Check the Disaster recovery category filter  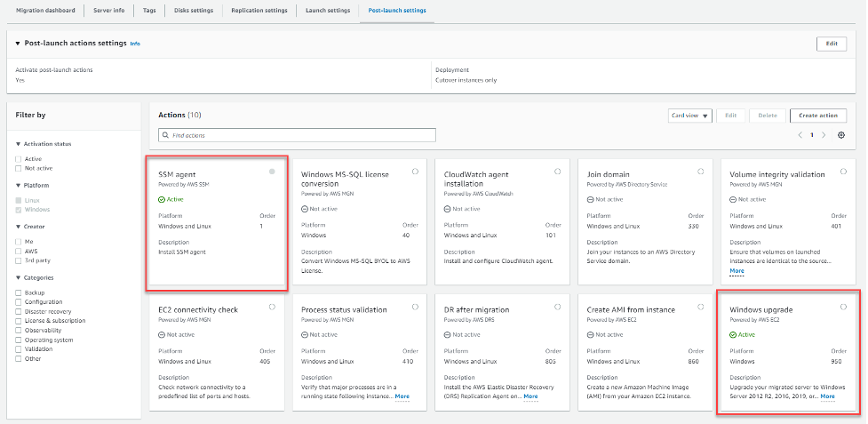pyautogui.click(x=19, y=312)
